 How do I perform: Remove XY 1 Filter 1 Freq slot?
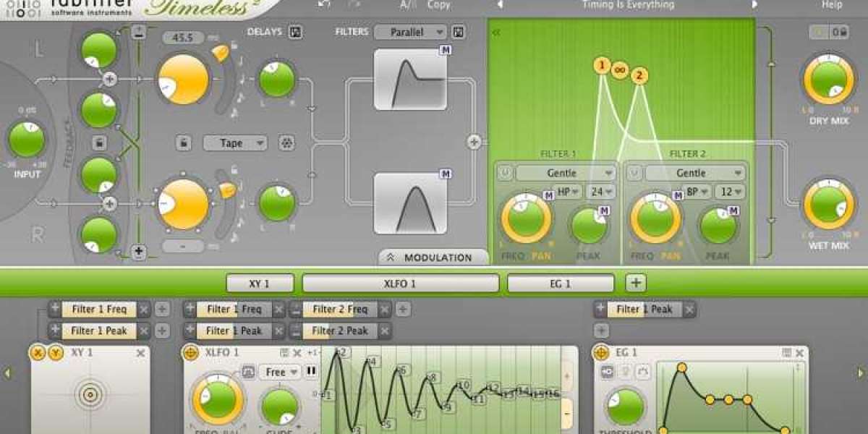(144, 309)
